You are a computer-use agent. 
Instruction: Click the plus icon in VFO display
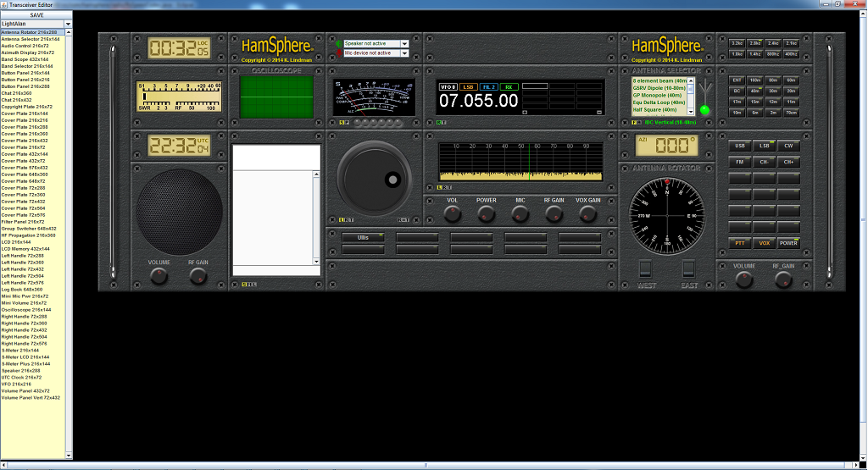click(525, 113)
